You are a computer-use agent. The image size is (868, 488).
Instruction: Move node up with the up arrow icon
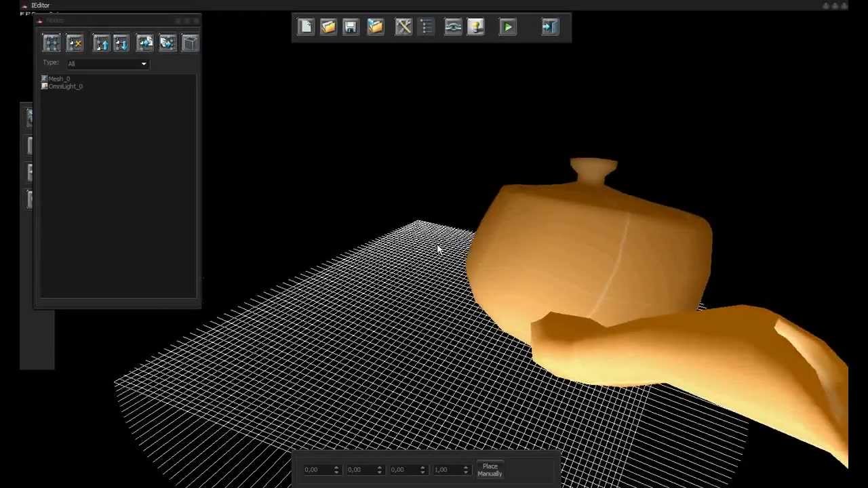[x=101, y=43]
